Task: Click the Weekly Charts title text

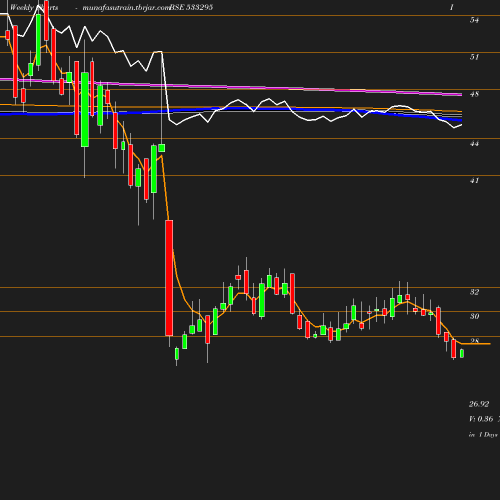Action: click(34, 7)
